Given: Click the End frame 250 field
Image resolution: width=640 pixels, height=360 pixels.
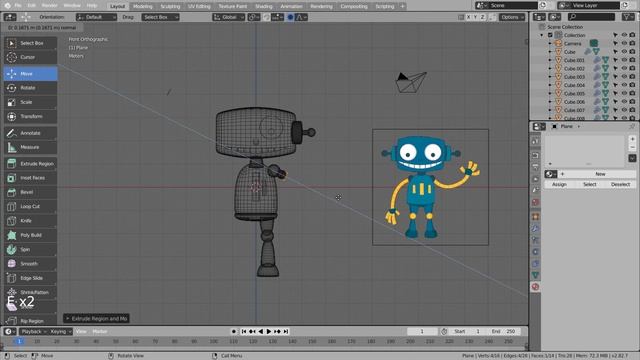Looking at the screenshot, I should point(504,331).
